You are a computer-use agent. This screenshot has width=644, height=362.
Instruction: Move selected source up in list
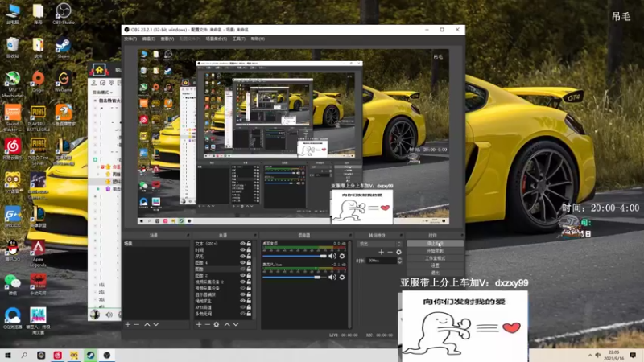pos(227,325)
